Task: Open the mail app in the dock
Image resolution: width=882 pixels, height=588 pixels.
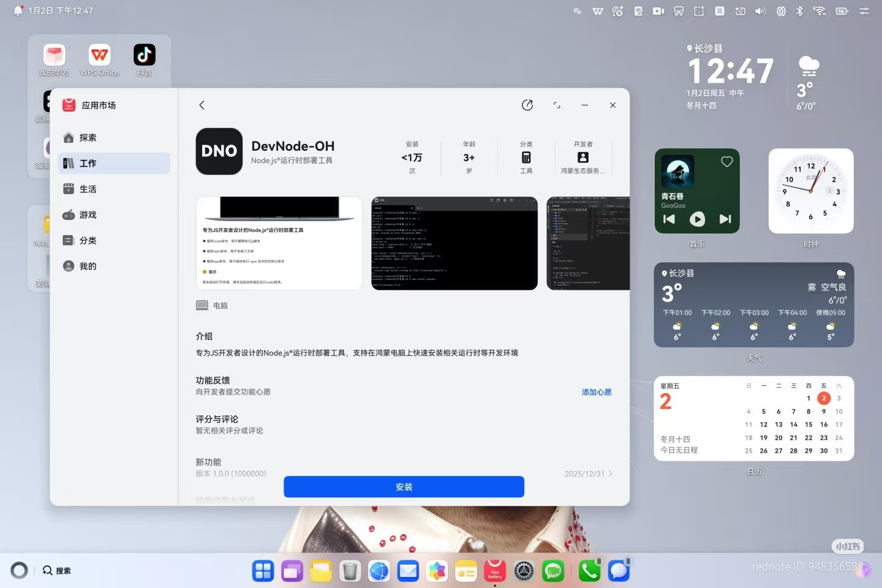Action: point(408,571)
